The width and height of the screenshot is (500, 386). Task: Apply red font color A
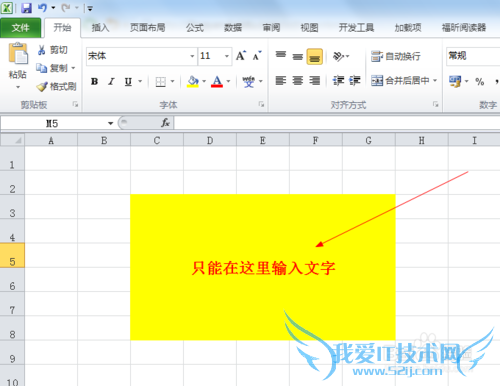(x=217, y=81)
